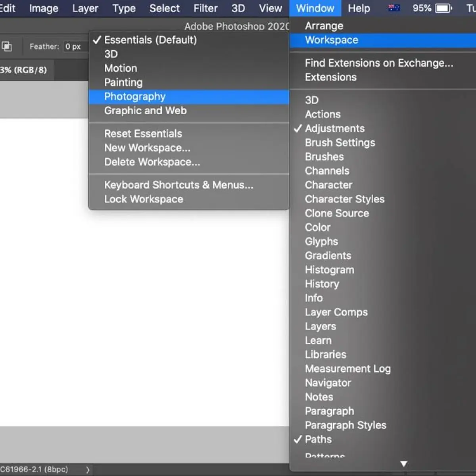Viewport: 476px width, 476px height.
Task: Show the Glyphs panel
Action: pyautogui.click(x=383, y=242)
